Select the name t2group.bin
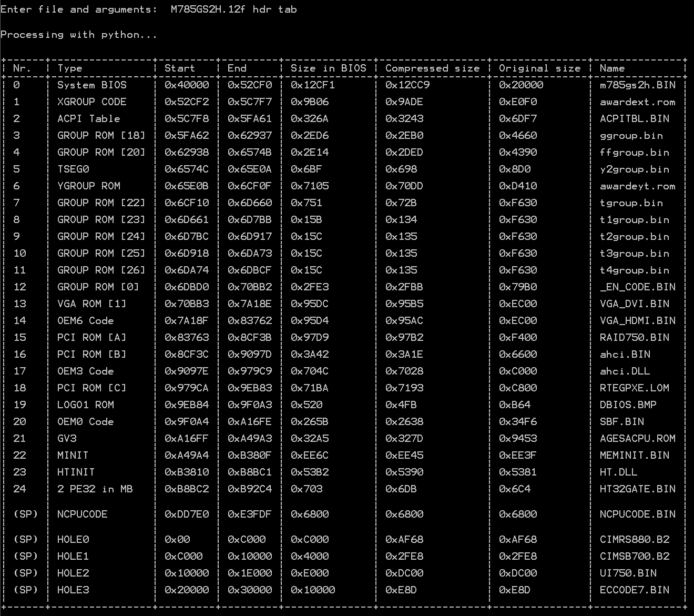 pos(634,236)
